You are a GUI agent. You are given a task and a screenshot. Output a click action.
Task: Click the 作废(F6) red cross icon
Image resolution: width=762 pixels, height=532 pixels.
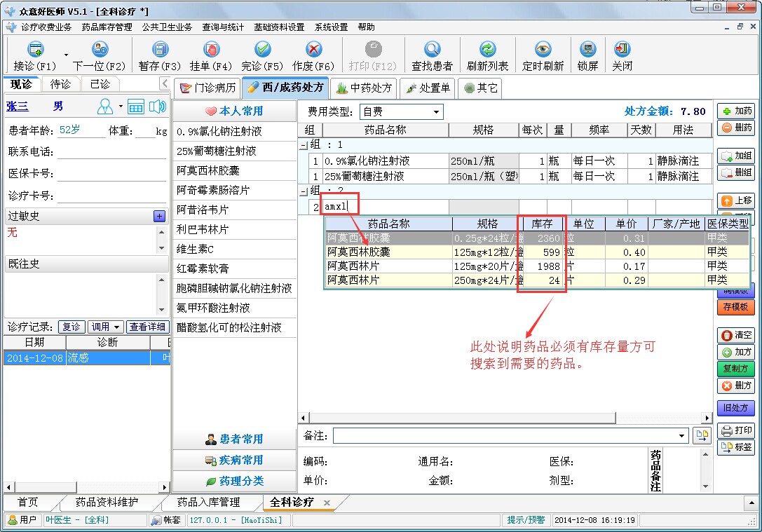(x=313, y=49)
